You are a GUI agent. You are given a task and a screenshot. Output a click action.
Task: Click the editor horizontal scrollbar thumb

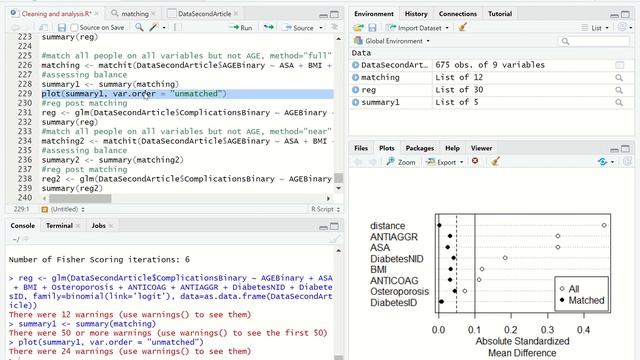(80, 199)
